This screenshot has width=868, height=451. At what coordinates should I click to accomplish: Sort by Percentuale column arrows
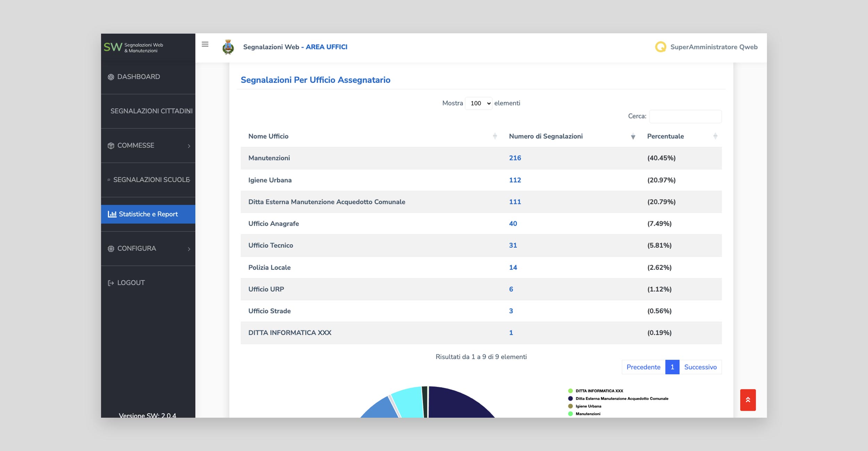[x=715, y=136]
